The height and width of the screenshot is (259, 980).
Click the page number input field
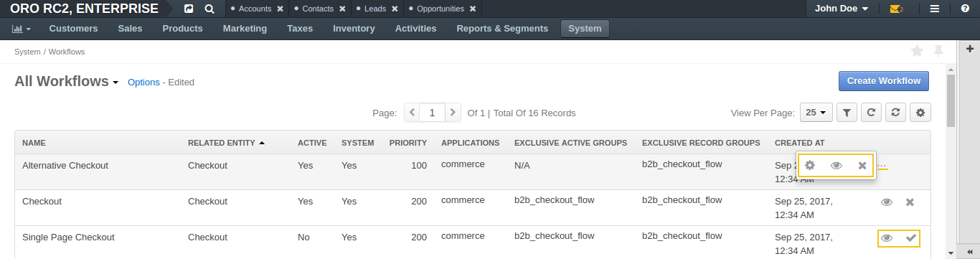point(432,113)
